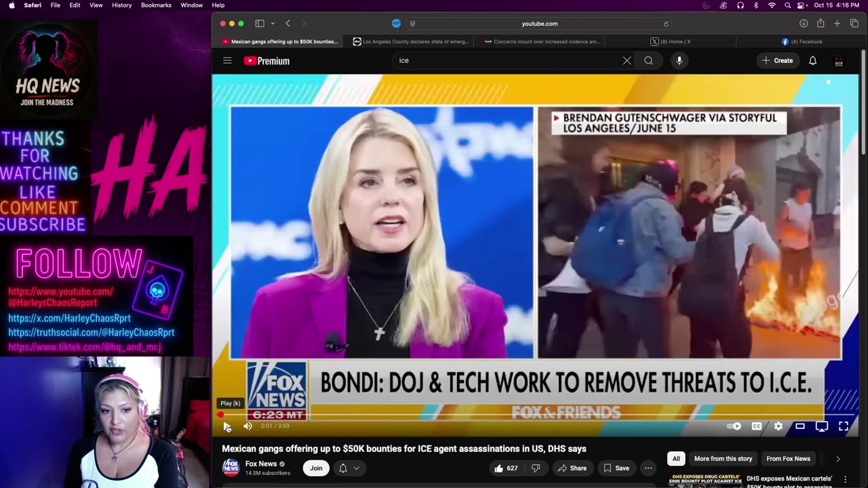Image resolution: width=868 pixels, height=488 pixels.
Task: Expand notification preferences dropdown
Action: 349,468
